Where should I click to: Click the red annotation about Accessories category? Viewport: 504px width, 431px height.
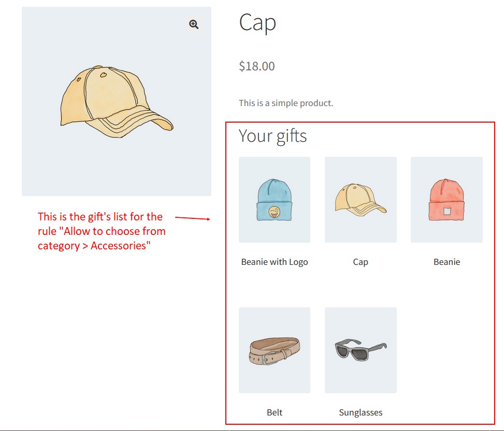102,231
